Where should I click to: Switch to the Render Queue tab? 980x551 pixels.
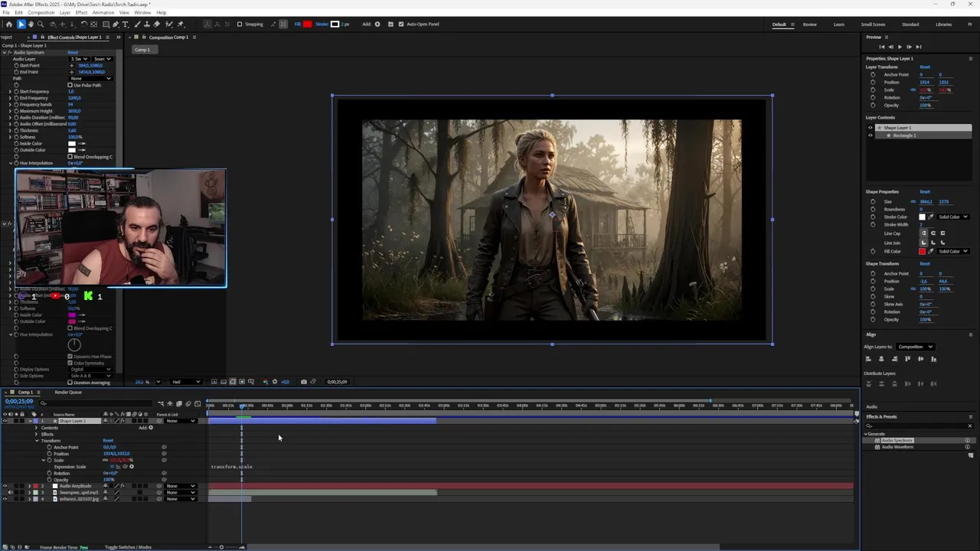click(68, 393)
